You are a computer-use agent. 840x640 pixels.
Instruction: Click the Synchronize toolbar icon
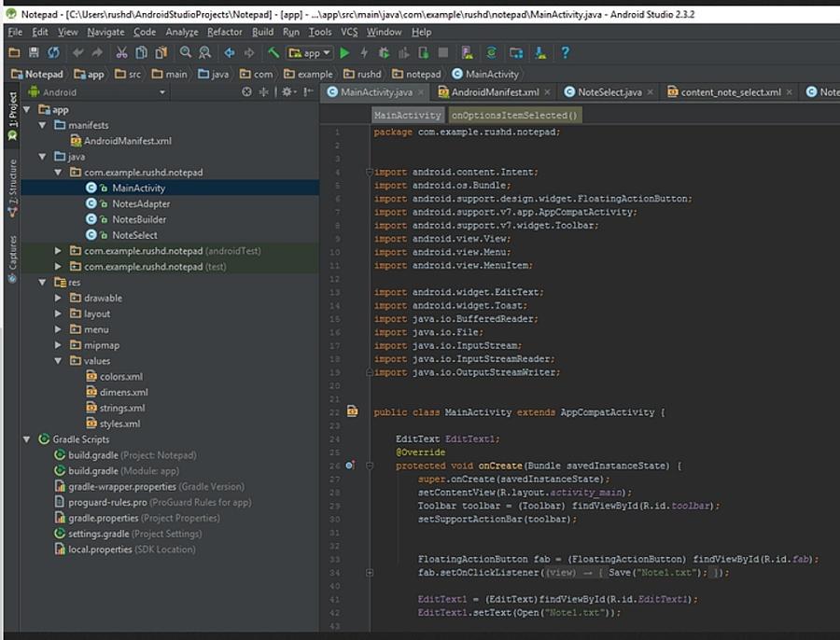[x=53, y=52]
